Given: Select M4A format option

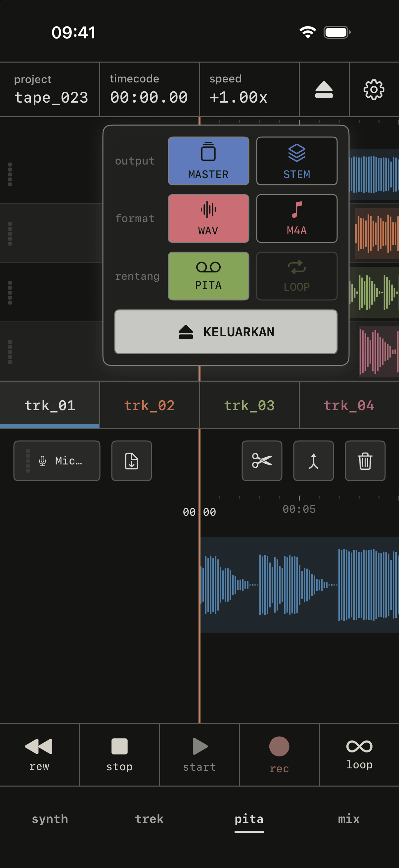Looking at the screenshot, I should click(x=297, y=218).
